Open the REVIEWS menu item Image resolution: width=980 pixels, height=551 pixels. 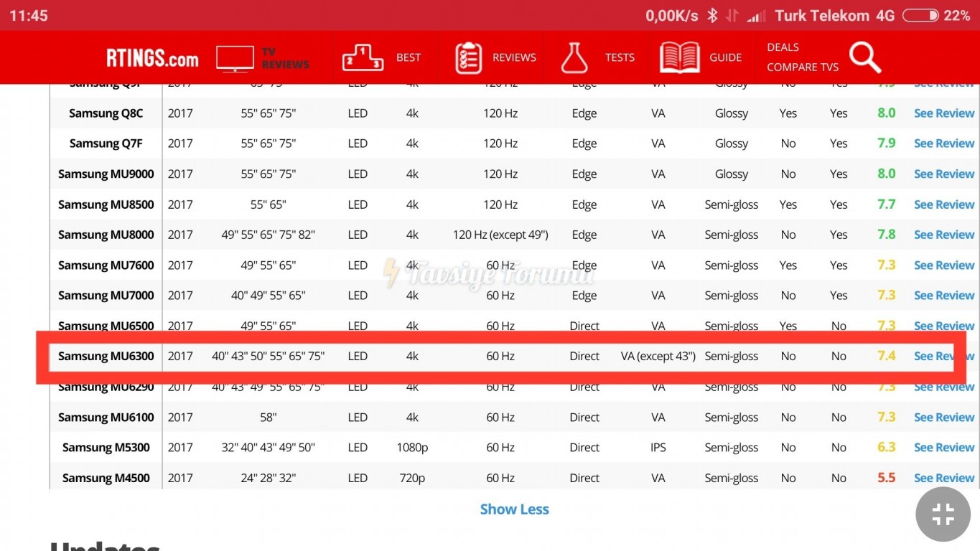tap(514, 57)
